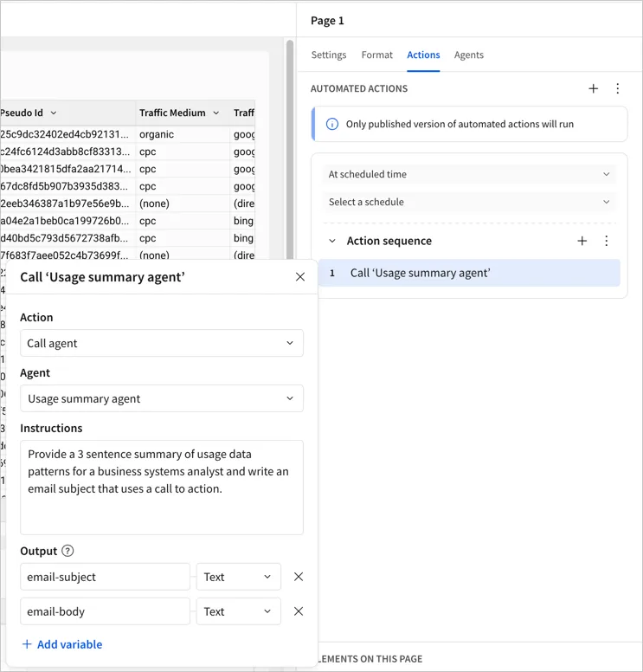Click 'cpc' cell in 67dc8fd5b907b3935d383 row
The width and height of the screenshot is (643, 672).
(183, 186)
